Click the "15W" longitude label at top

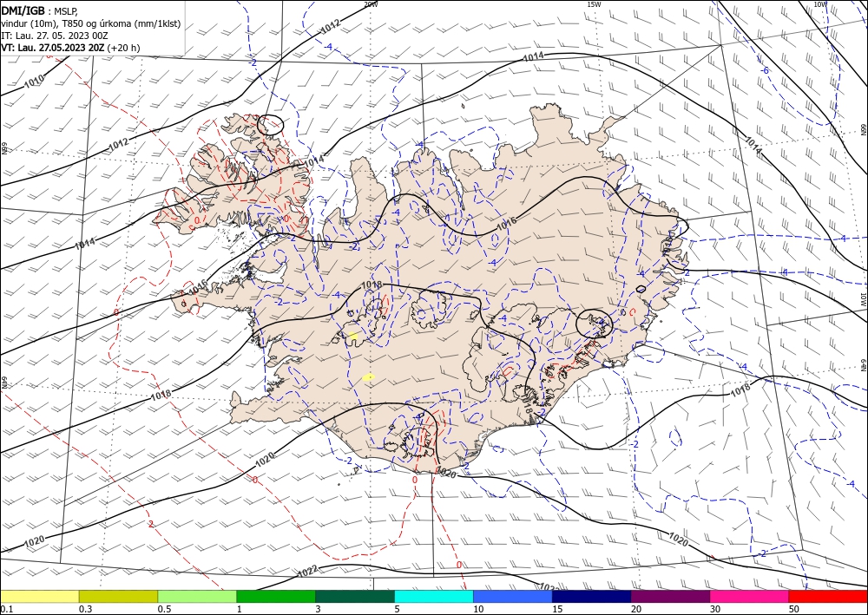(594, 4)
